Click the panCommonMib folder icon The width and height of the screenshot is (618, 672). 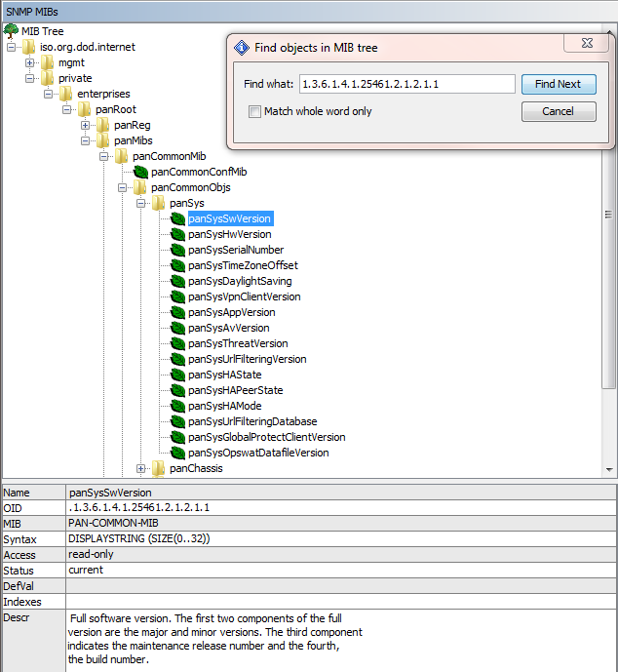click(x=122, y=156)
